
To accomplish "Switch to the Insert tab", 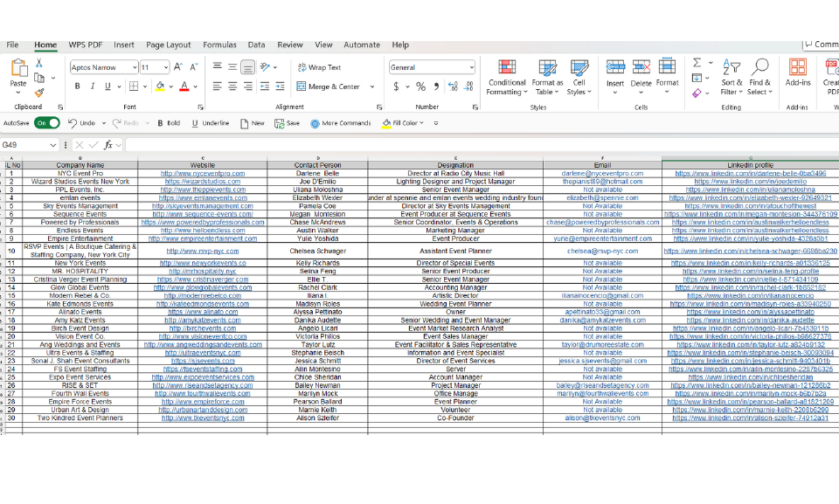I will [123, 45].
